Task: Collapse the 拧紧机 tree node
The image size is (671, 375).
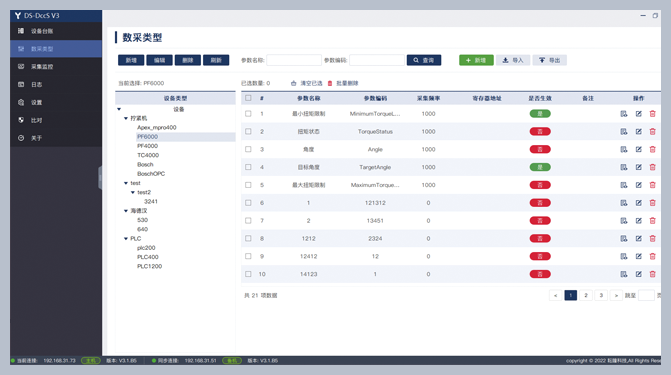Action: (126, 118)
